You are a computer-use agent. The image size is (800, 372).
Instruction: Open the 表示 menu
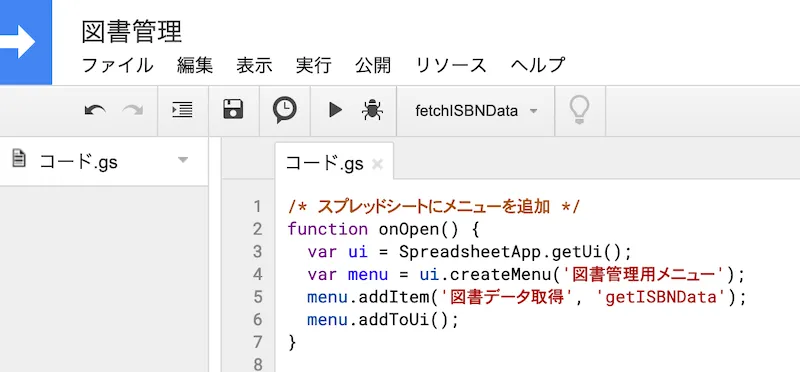(254, 65)
